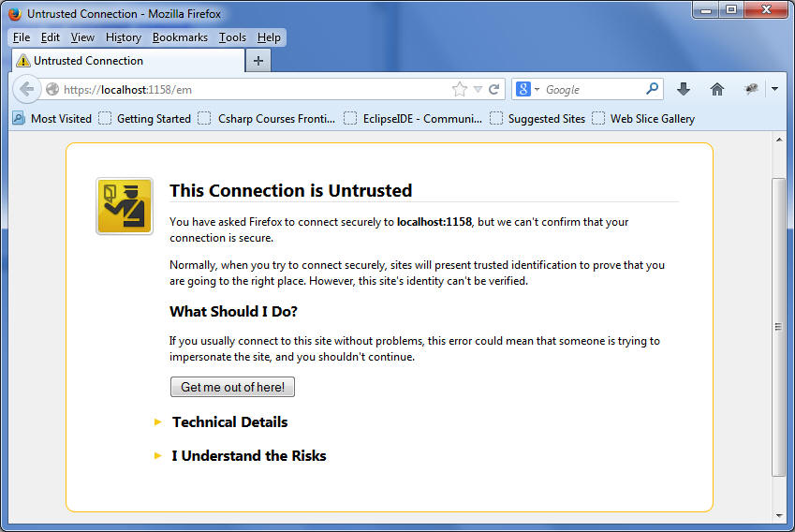Expand the Technical Details section

(x=229, y=422)
